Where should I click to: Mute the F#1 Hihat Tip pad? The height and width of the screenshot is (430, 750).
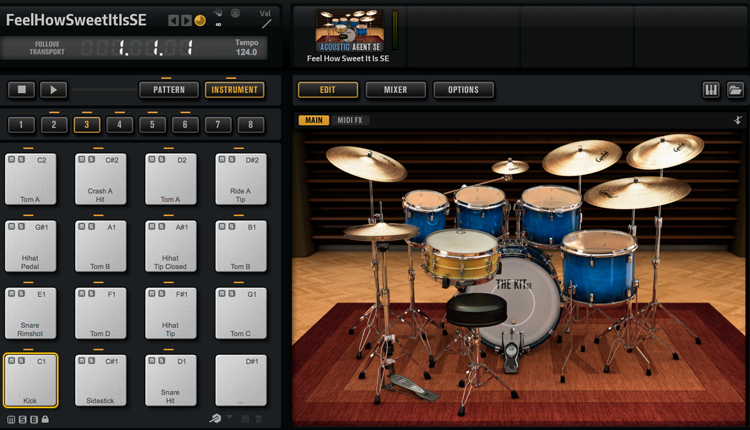[152, 293]
